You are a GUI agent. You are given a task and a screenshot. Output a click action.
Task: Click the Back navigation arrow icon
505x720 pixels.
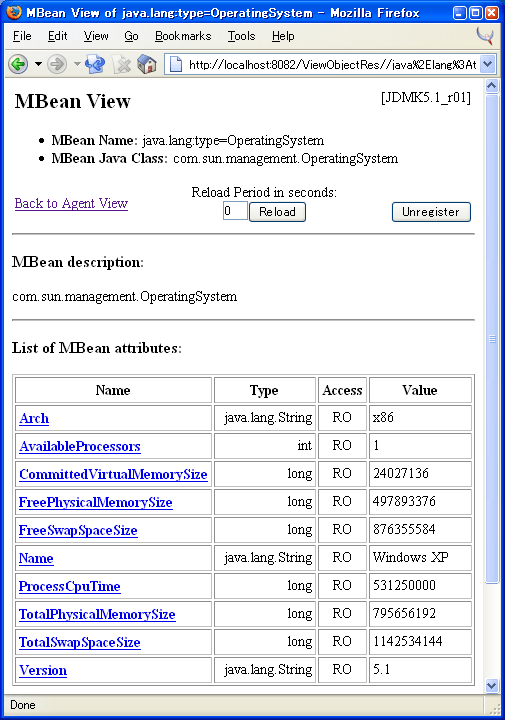[18, 64]
